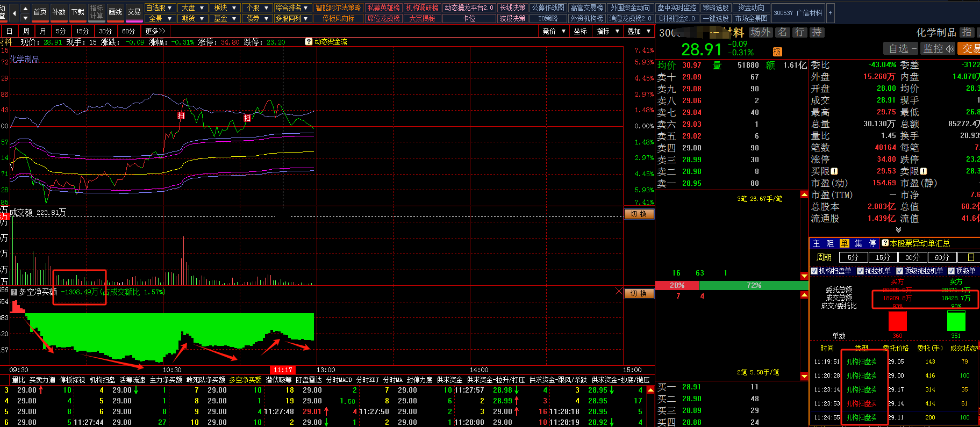
Task: Expand the 全景 dropdown
Action: point(160,18)
